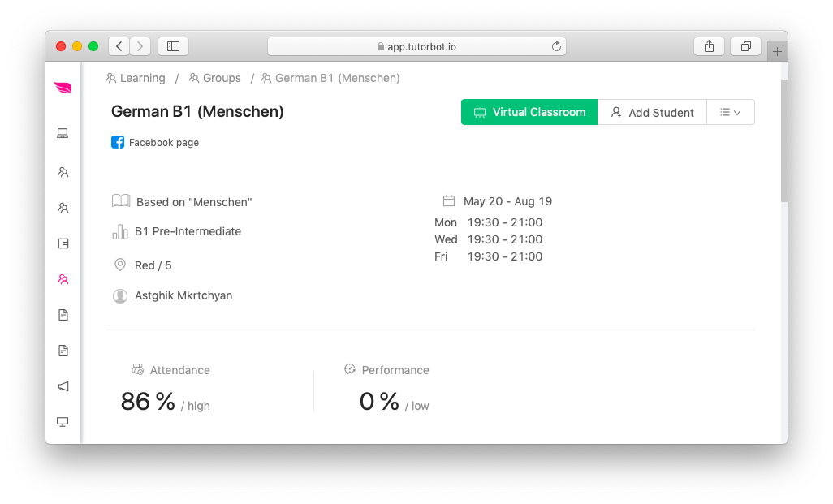The width and height of the screenshot is (833, 504).
Task: Toggle the Safari sidebar button
Action: tap(173, 46)
